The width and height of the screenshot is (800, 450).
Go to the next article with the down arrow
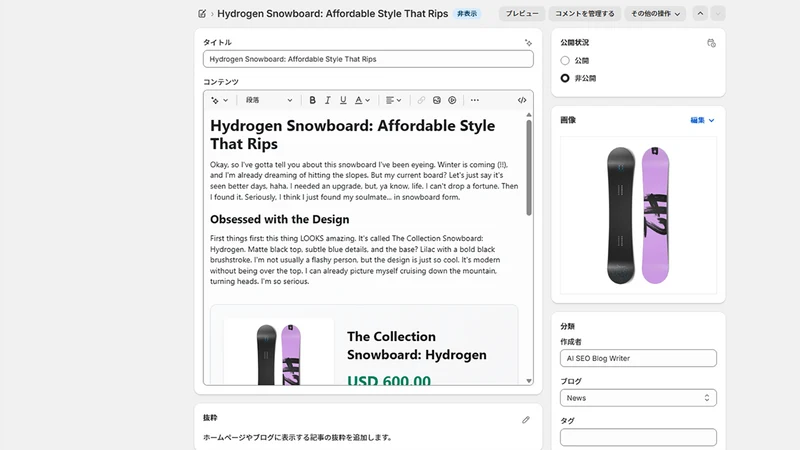pos(717,14)
